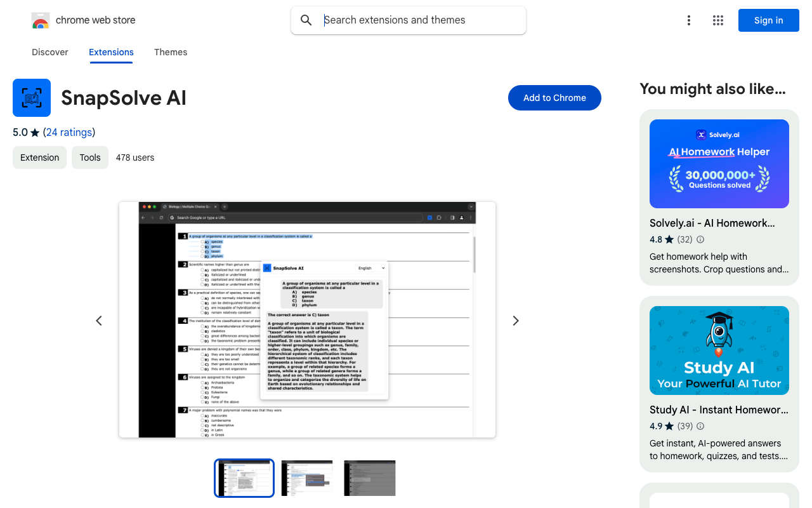Screen dimensions: 812x508
Task: Open the Study AI Powerful AI Tutor banner
Action: click(x=719, y=351)
